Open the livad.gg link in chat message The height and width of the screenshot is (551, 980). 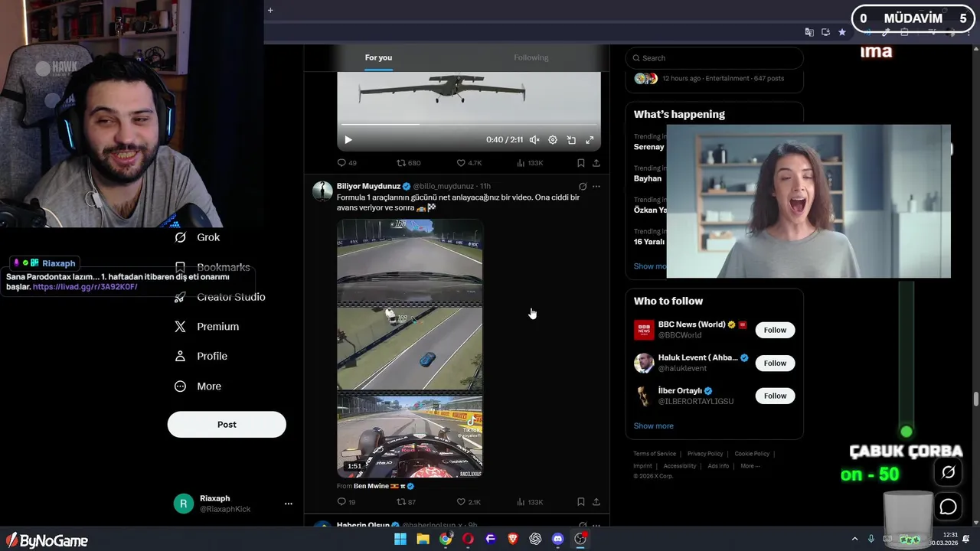85,287
